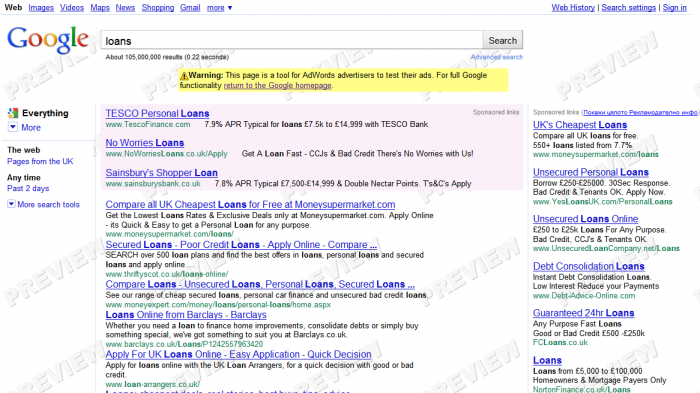This screenshot has height=393, width=700.
Task: Click 'www.sainsburysbank.co.uk' URL text
Action: (x=153, y=184)
